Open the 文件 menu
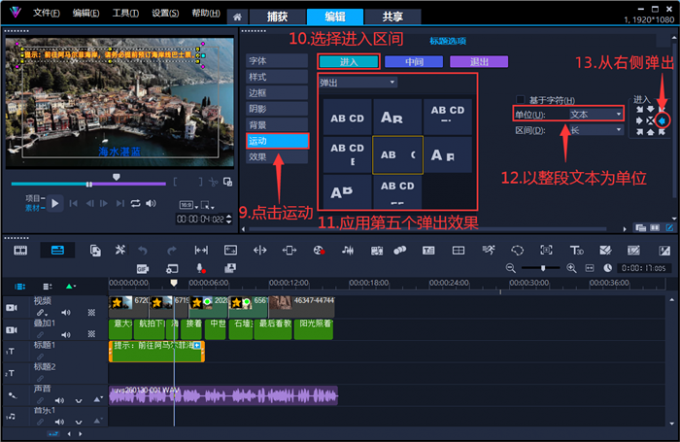Screen dimensions: 680x442 point(44,13)
